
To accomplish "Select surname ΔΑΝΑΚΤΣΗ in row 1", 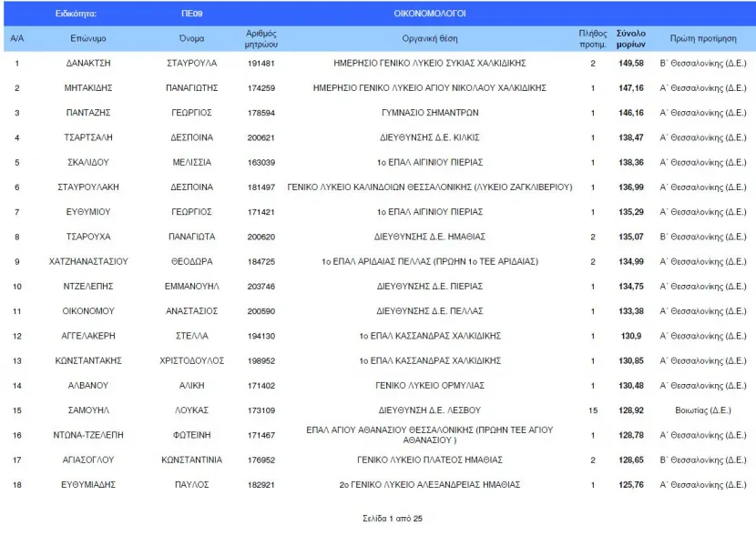I will (x=88, y=63).
